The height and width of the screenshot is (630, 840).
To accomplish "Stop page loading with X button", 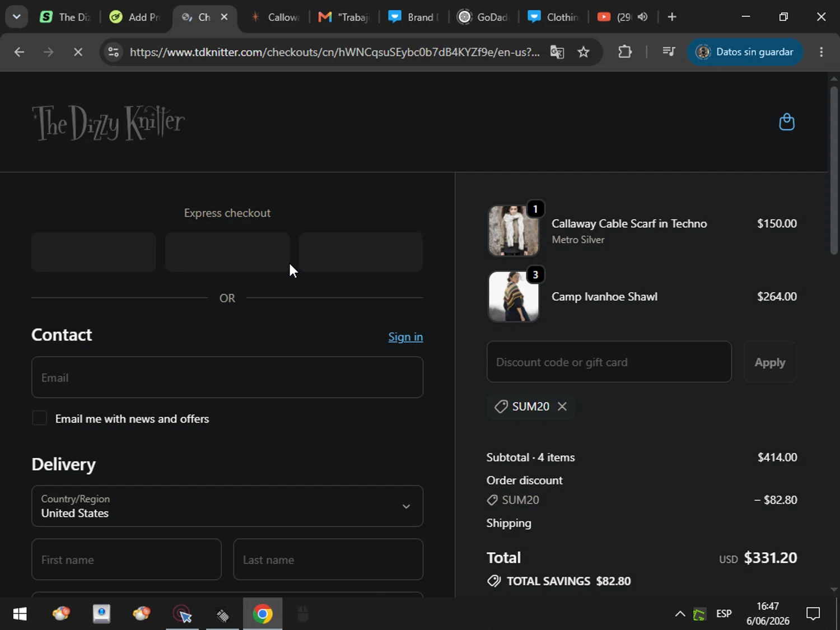I will coord(78,52).
